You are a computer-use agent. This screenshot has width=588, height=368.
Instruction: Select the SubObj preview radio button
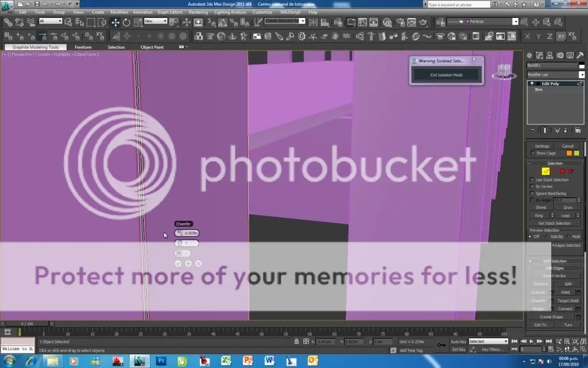pyautogui.click(x=547, y=236)
